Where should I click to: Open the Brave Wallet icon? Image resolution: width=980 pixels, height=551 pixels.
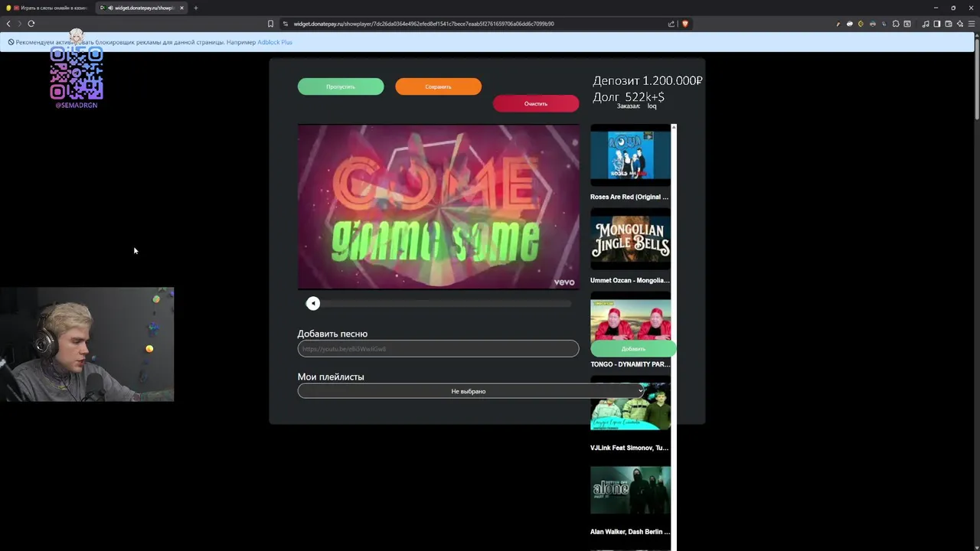coord(948,24)
